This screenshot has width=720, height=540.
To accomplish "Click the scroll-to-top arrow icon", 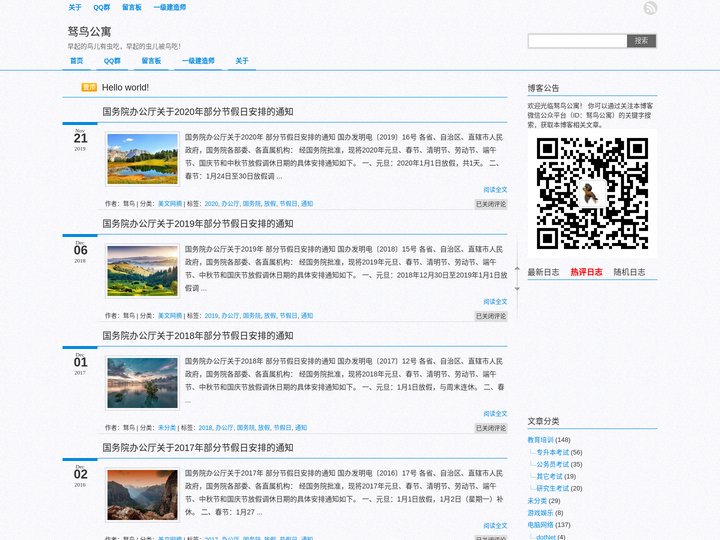I will 517,268.
